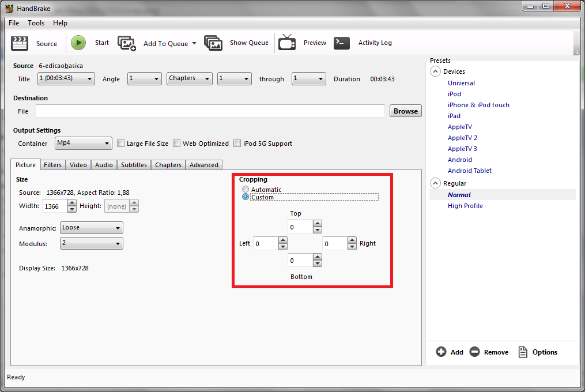Click the preset Options document icon
Image resolution: width=585 pixels, height=392 pixels.
click(523, 352)
